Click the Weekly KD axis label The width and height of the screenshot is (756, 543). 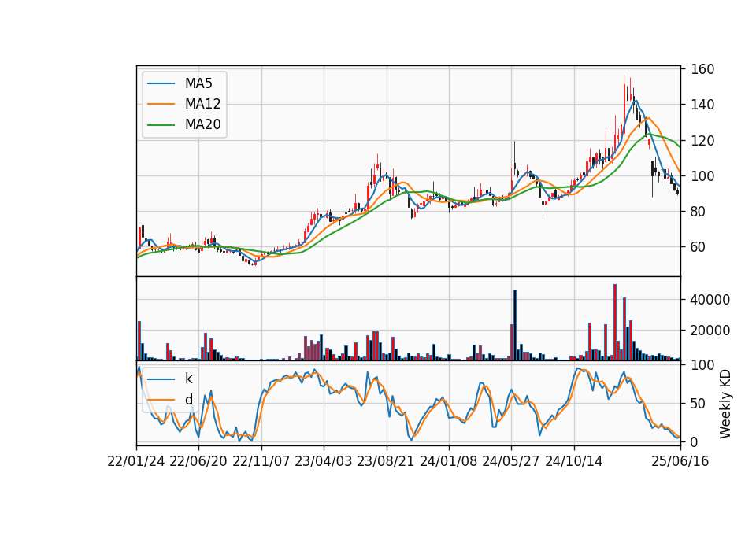click(x=725, y=404)
